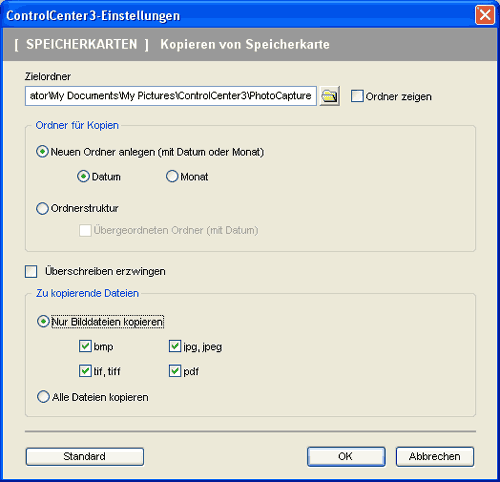Choose the Monat radio option
The height and width of the screenshot is (482, 500).
[172, 176]
